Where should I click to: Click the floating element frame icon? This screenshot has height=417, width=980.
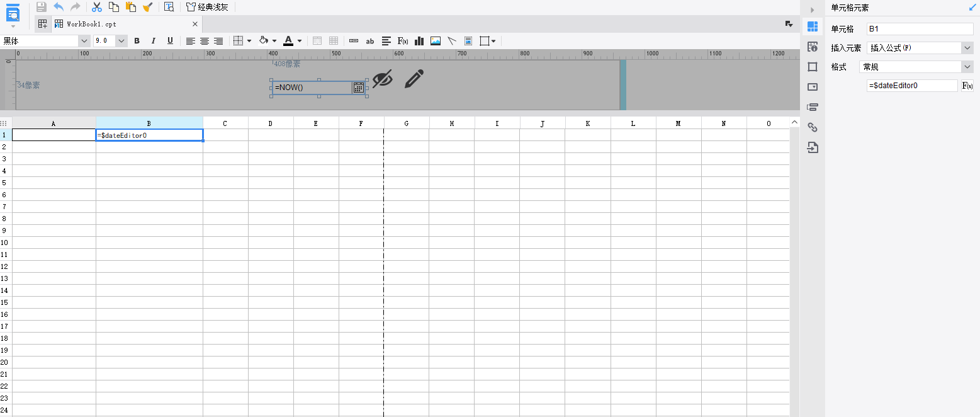[485, 41]
